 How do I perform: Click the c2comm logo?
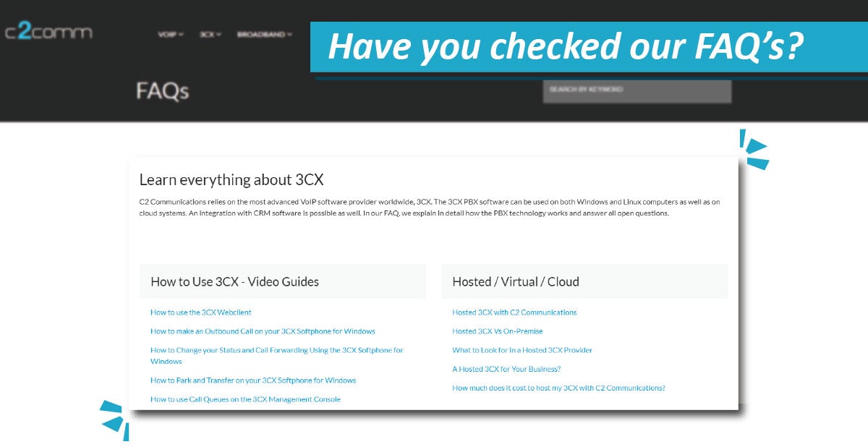[48, 33]
